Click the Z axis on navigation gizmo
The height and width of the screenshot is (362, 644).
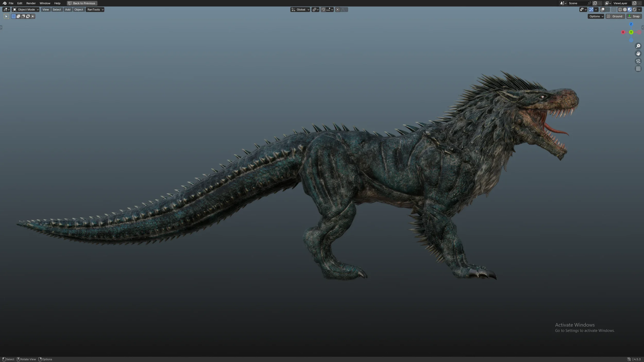tap(631, 24)
